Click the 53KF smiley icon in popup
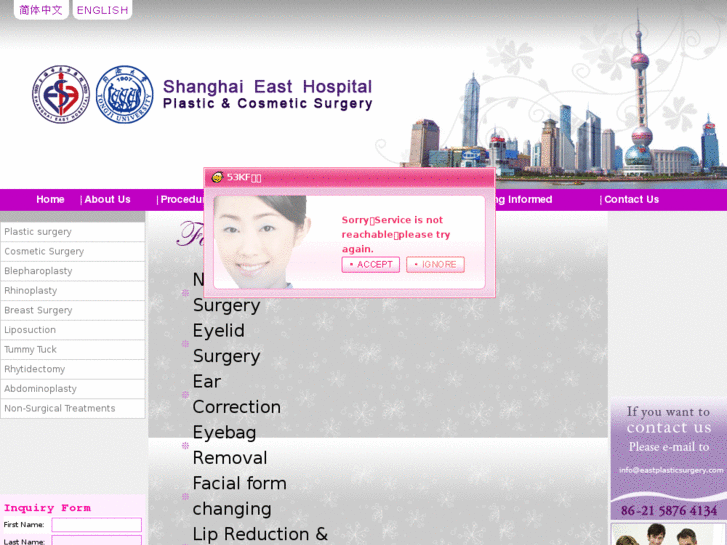Screen dimensions: 727x545 tap(216, 177)
